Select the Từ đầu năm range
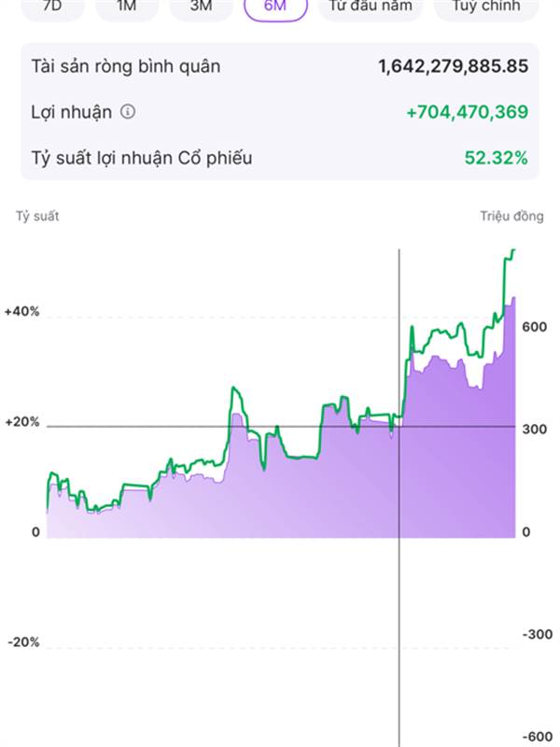560x747 pixels. pyautogui.click(x=371, y=7)
